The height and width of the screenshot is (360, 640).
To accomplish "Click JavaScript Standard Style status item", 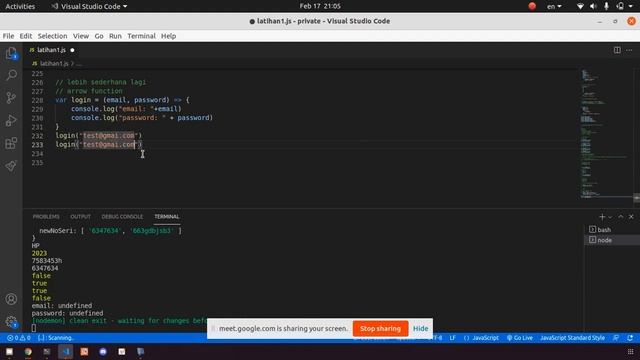I will click(572, 338).
